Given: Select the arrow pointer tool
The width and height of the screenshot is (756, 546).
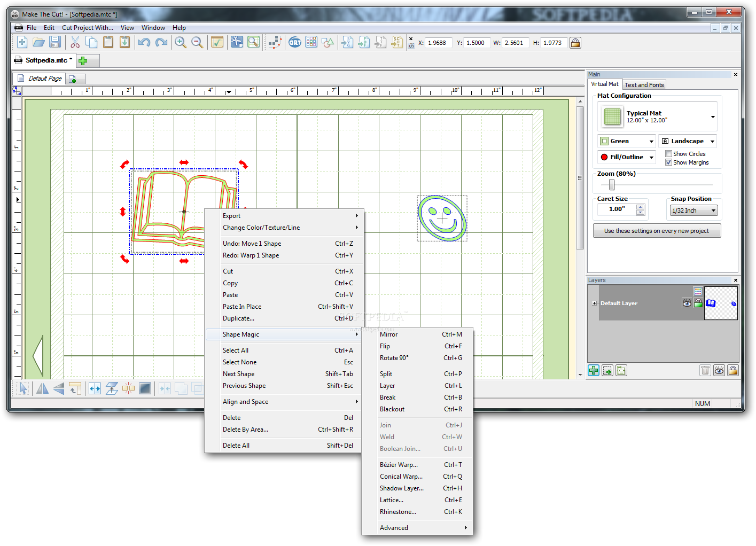Looking at the screenshot, I should click(22, 388).
